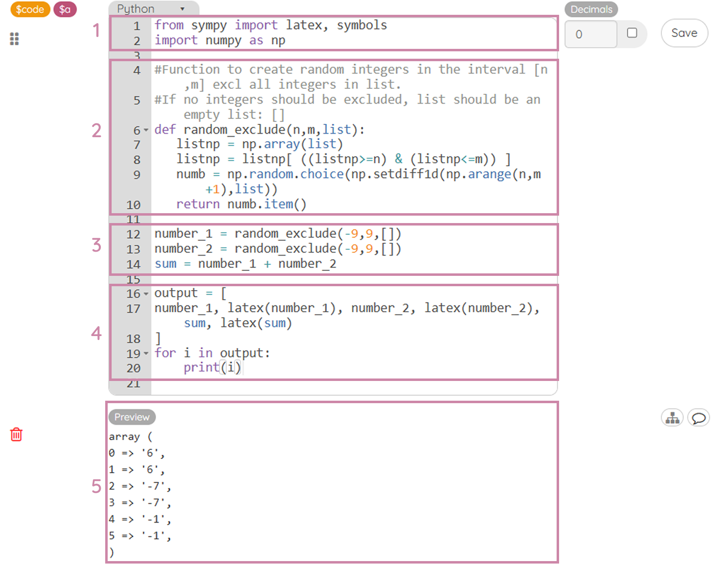Click the Save button
Image resolution: width=728 pixels, height=567 pixels.
[684, 33]
